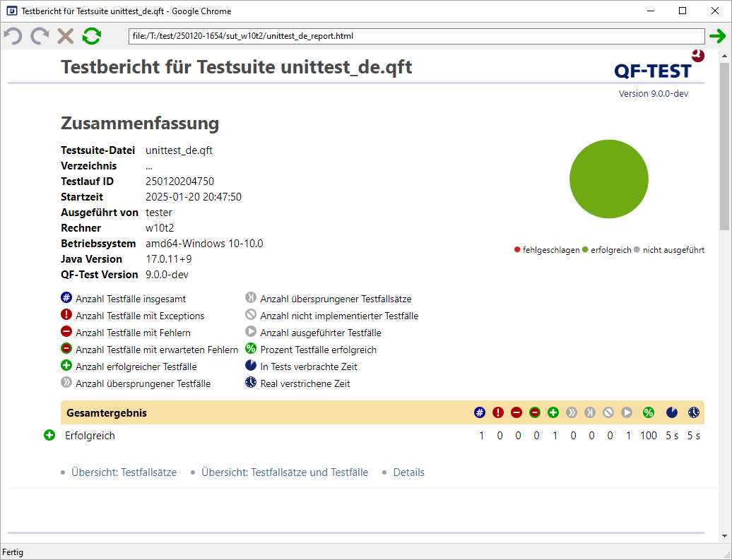This screenshot has height=560, width=732.
Task: Click exclamation column icon in Gesamtergebnis header
Action: [498, 412]
